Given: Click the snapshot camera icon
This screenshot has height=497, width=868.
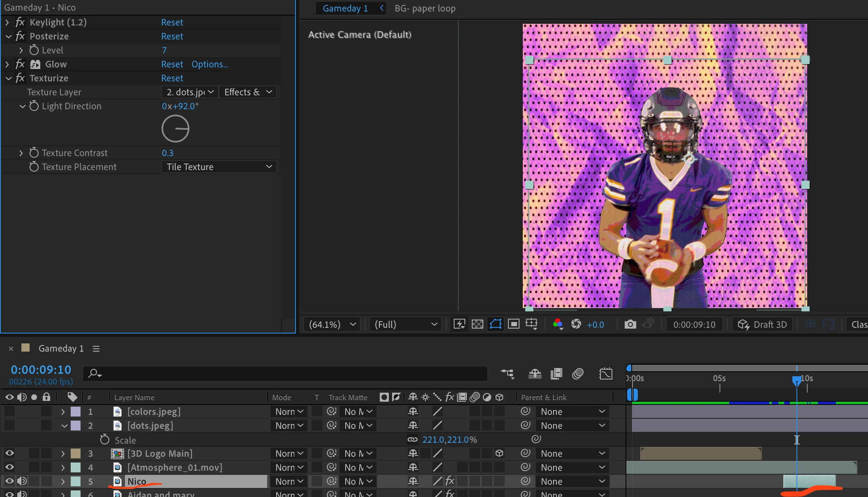Looking at the screenshot, I should click(x=630, y=324).
